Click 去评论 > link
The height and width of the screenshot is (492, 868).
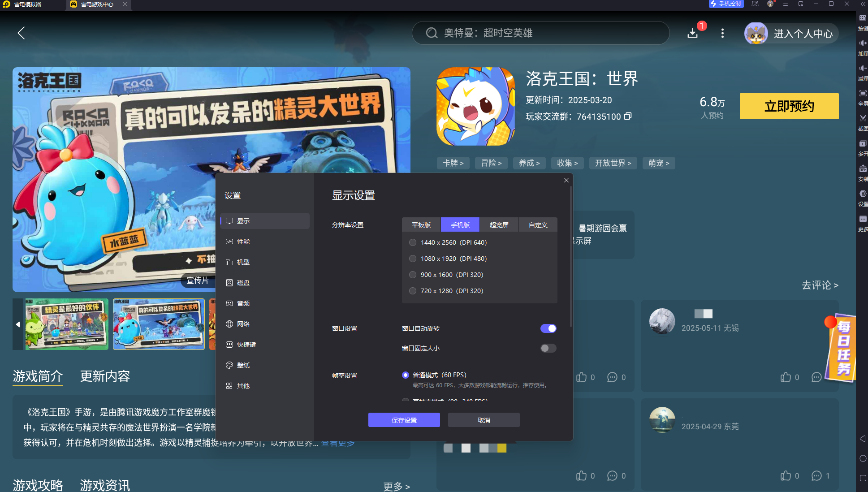point(820,285)
